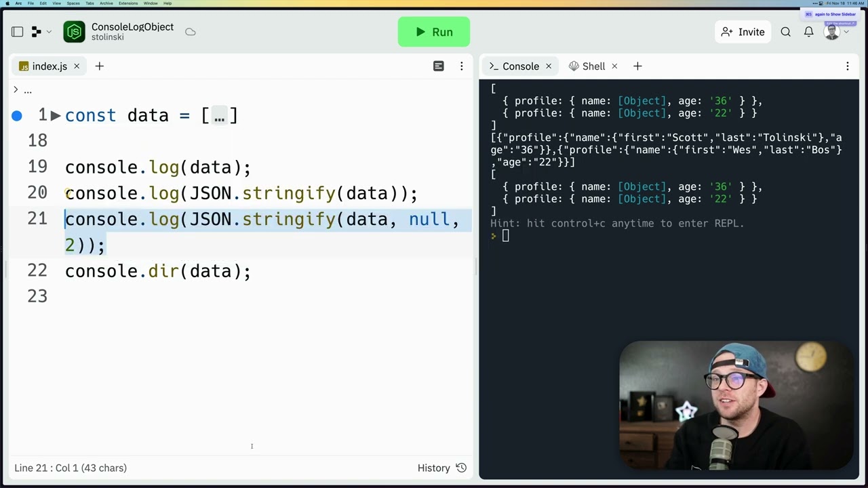Click the highlighted JSON.stringify null line
This screenshot has width=868, height=488.
pyautogui.click(x=262, y=232)
